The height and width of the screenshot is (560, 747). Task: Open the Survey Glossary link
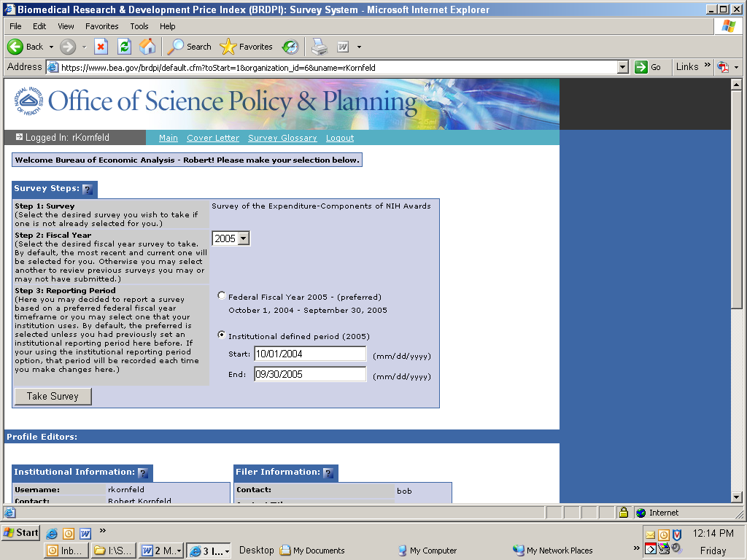282,138
